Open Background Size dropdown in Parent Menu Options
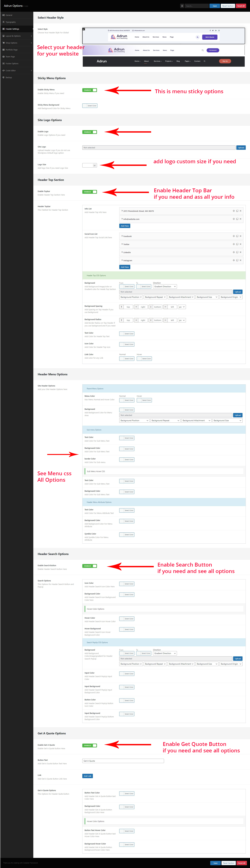This screenshot has width=250, height=868. click(x=227, y=421)
